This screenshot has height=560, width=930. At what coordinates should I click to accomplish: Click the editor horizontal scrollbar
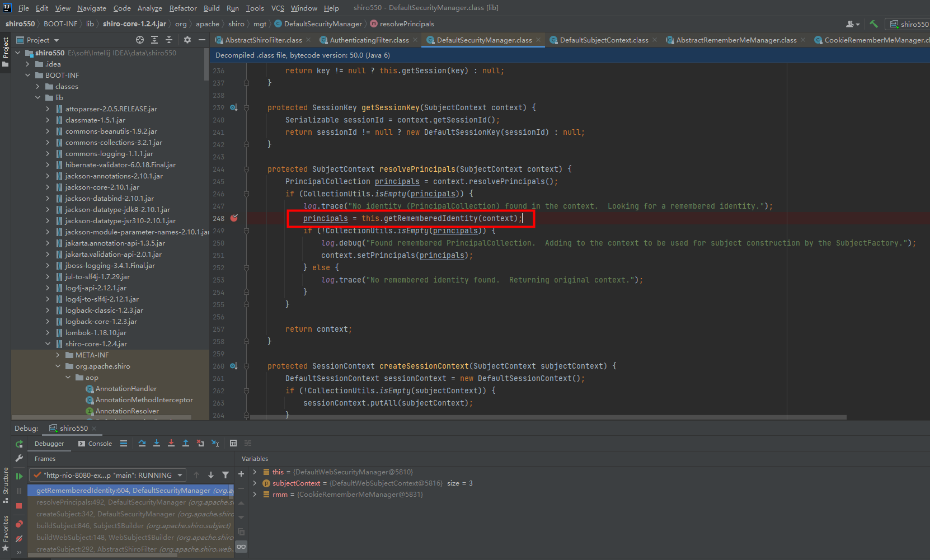548,417
